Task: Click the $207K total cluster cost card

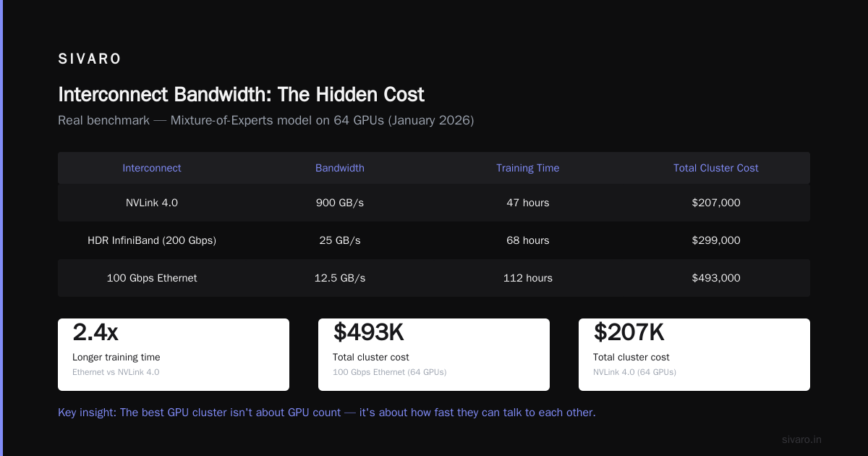Action: pyautogui.click(x=694, y=355)
